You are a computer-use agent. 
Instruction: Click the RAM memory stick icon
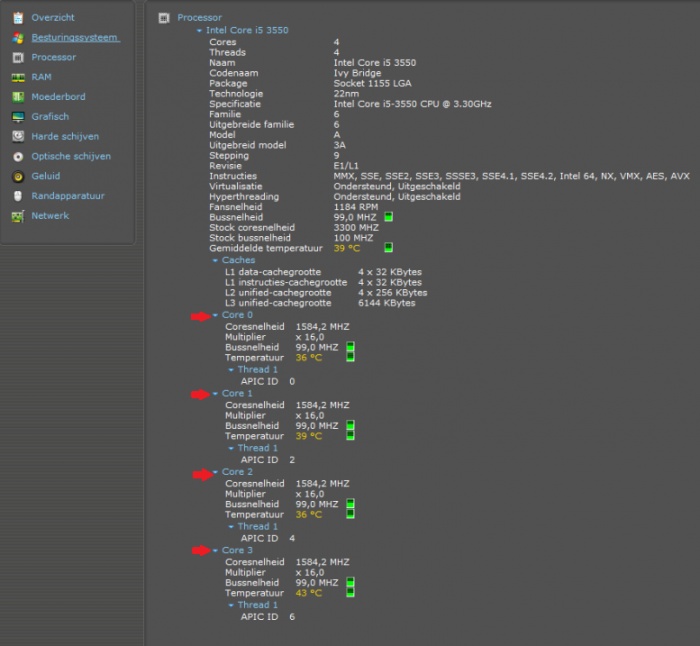(18, 78)
